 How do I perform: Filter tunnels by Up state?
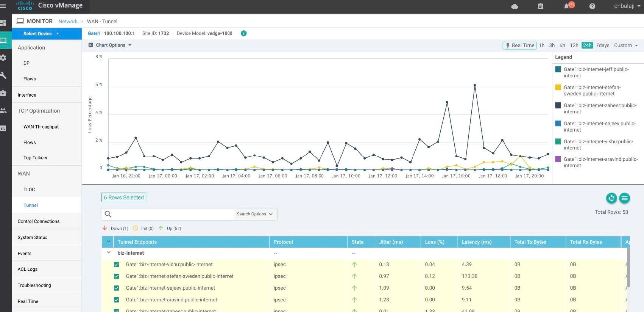(x=170, y=228)
